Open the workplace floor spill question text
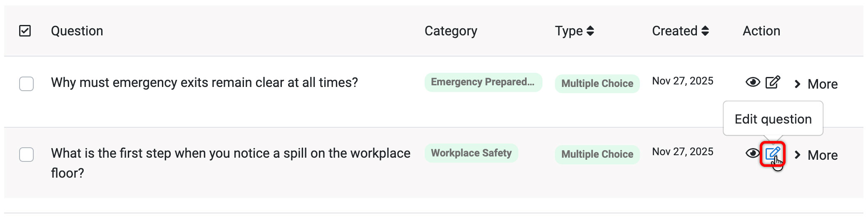Screen dimensions: 868x218 pyautogui.click(x=231, y=163)
